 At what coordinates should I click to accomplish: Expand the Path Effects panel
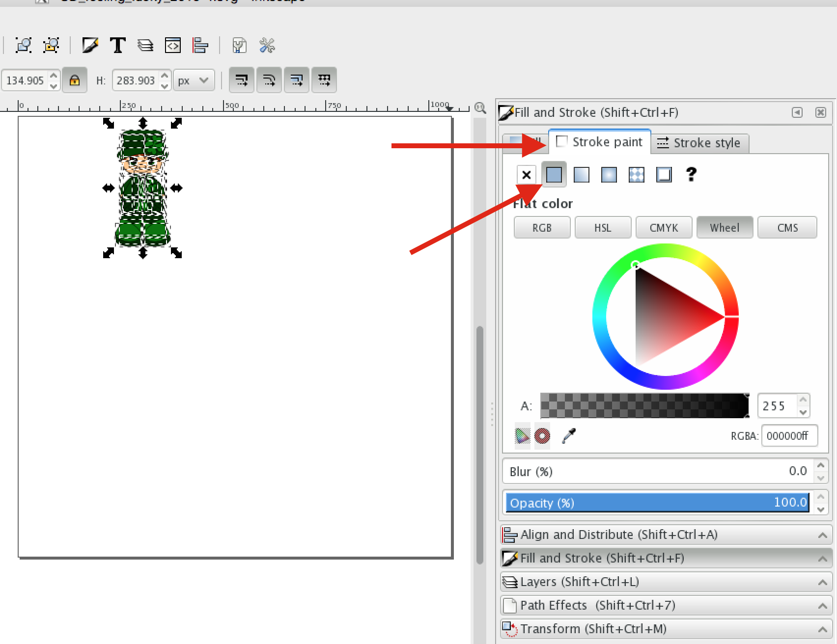click(666, 605)
